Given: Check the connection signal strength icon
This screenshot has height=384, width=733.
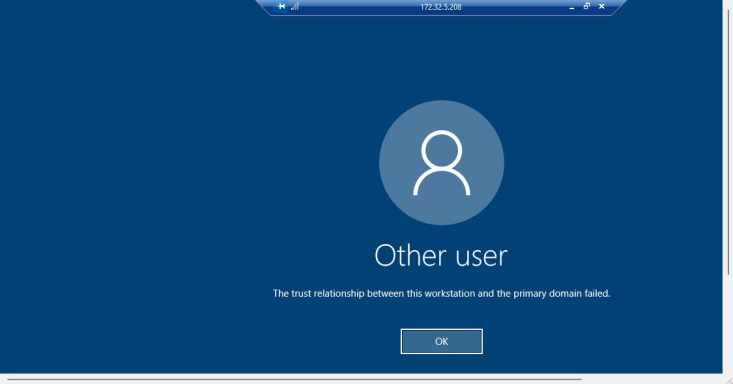Looking at the screenshot, I should pyautogui.click(x=295, y=7).
